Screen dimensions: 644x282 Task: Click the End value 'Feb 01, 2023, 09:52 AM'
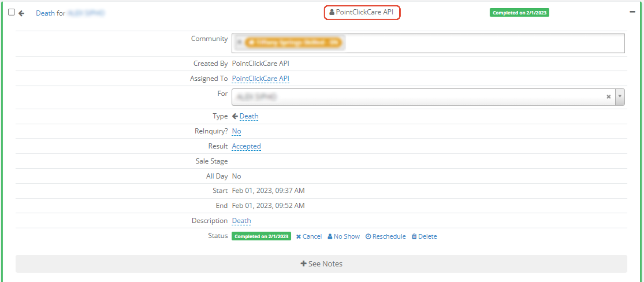[268, 206]
